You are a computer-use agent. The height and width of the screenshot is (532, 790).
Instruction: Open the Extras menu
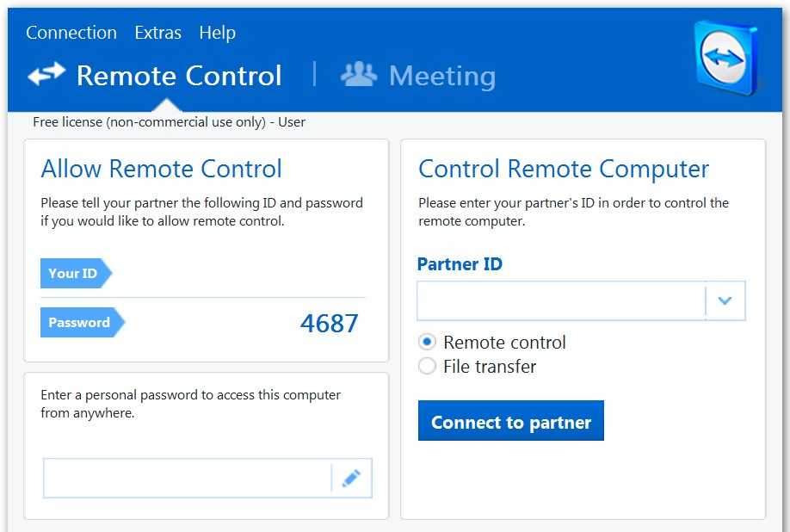tap(157, 33)
